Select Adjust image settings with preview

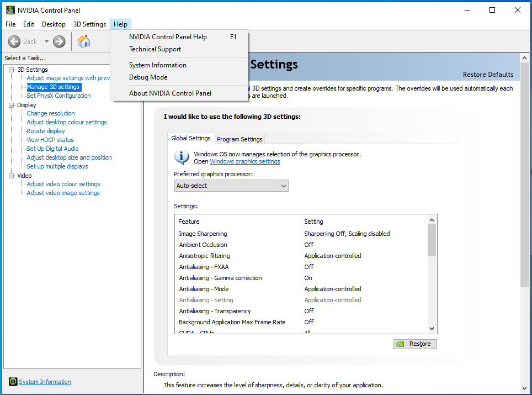click(x=68, y=78)
